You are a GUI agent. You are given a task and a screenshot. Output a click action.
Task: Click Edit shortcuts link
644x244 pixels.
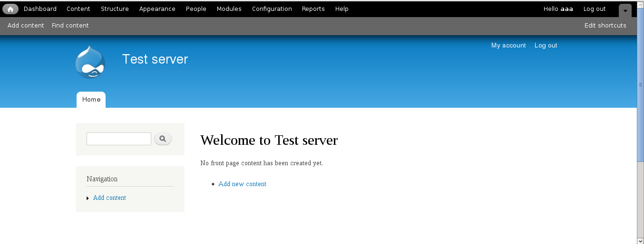tap(605, 26)
